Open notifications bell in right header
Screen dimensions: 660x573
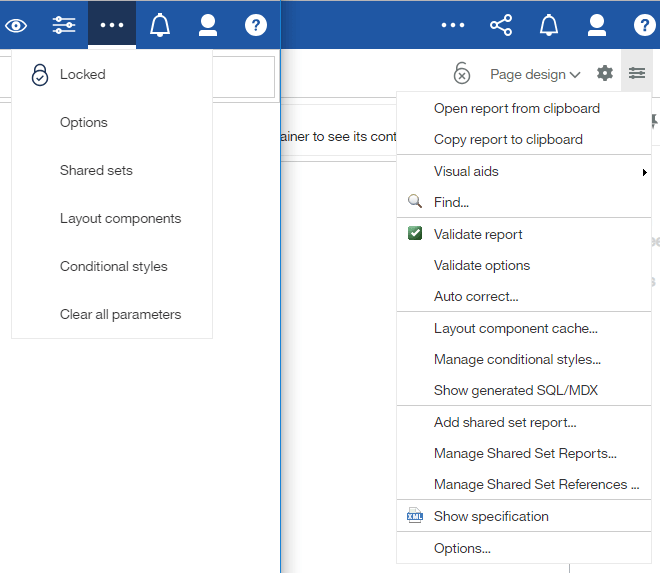point(549,25)
